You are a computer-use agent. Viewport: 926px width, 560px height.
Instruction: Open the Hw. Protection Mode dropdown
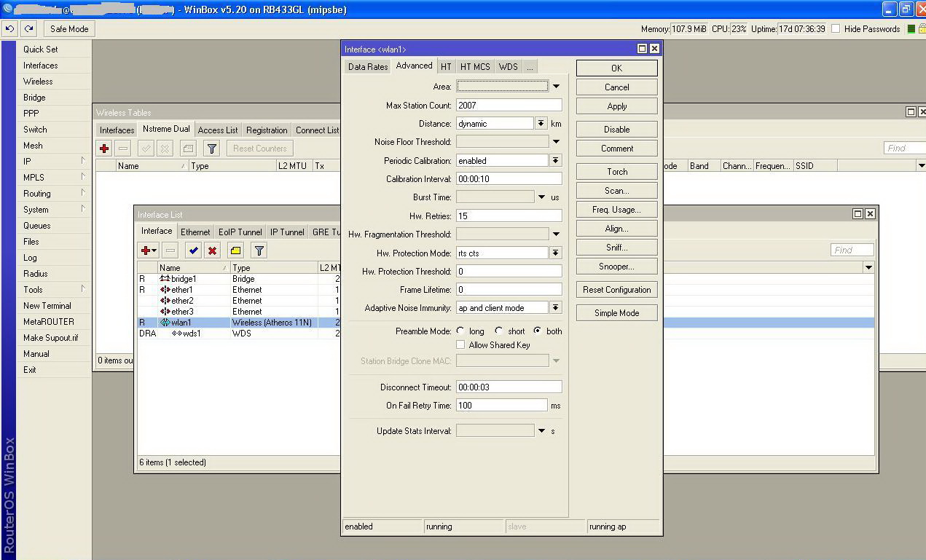point(555,253)
